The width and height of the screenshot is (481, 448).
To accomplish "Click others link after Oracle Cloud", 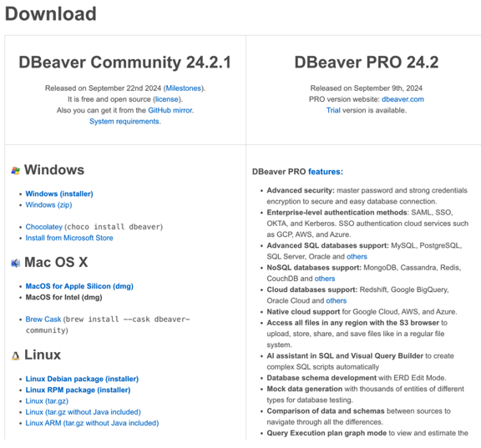I will (337, 300).
